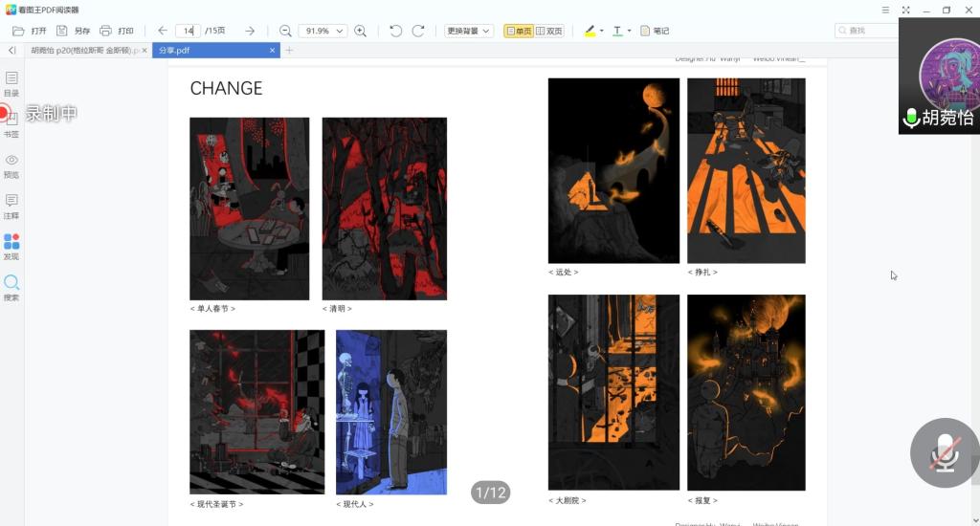Print the document via 打印

tap(117, 31)
